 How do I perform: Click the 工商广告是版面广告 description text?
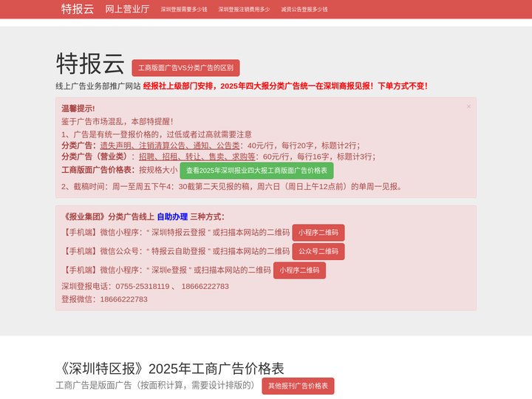(x=155, y=386)
